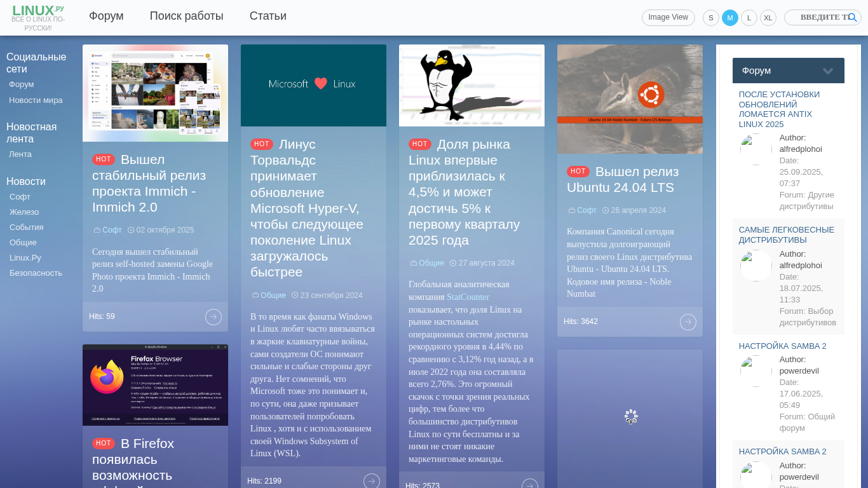Viewport: 868px width, 488px height.
Task: Open the Статьи menu item
Action: pyautogui.click(x=268, y=17)
